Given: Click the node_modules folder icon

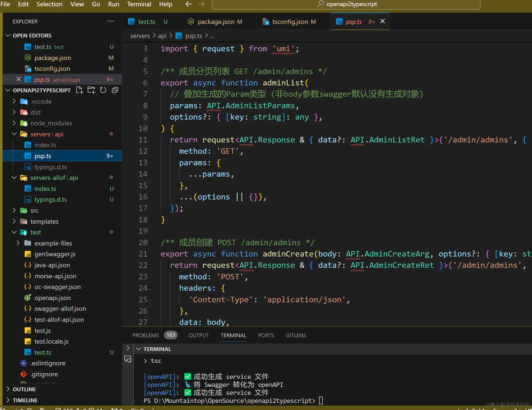Looking at the screenshot, I should [24, 123].
